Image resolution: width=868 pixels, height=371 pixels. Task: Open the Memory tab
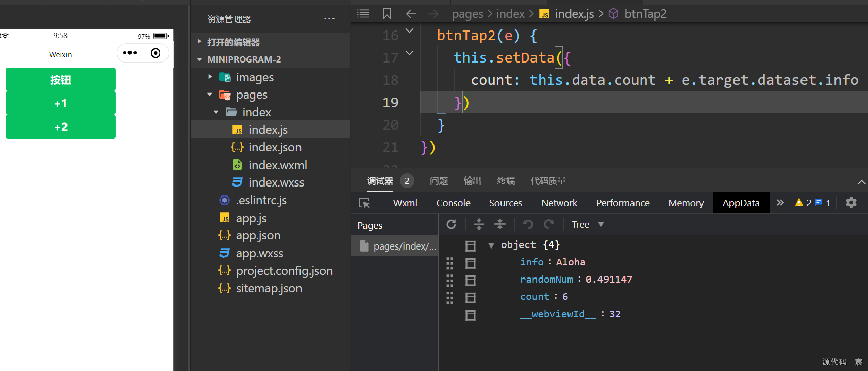click(686, 203)
